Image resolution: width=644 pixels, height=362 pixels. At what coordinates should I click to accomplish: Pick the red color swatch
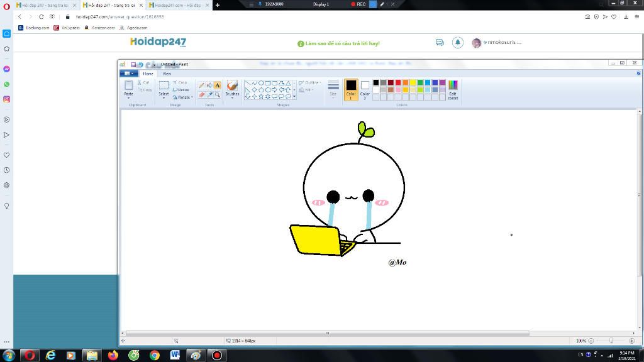pos(398,82)
